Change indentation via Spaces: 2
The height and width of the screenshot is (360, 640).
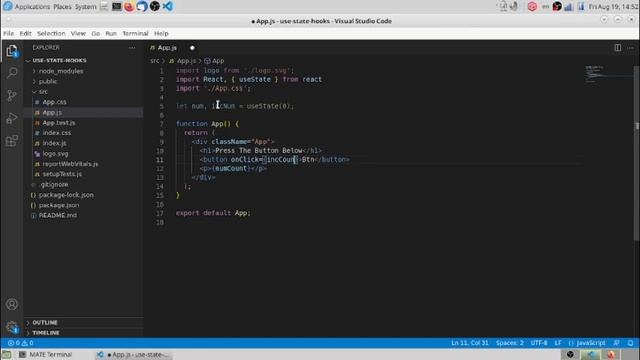tap(509, 343)
